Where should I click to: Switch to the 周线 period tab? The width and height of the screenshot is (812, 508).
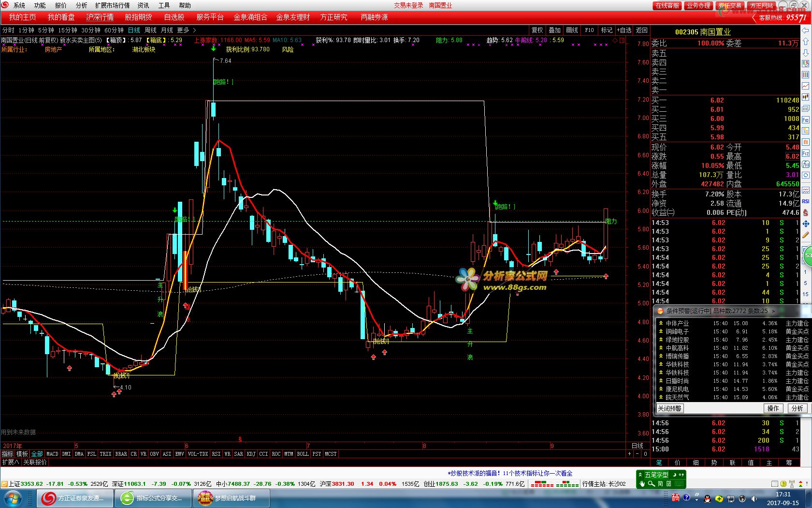coord(150,30)
